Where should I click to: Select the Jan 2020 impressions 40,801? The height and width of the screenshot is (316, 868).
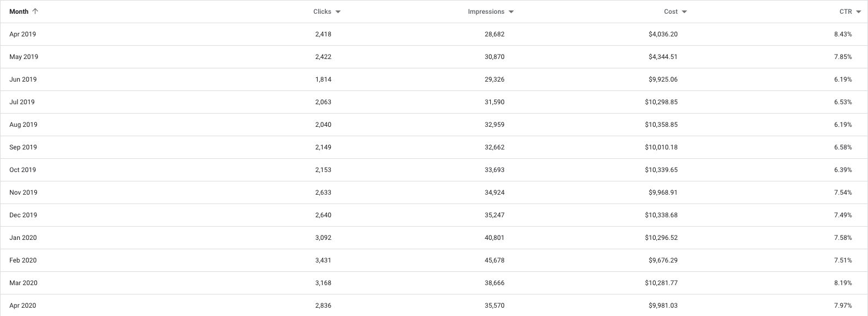[495, 238]
